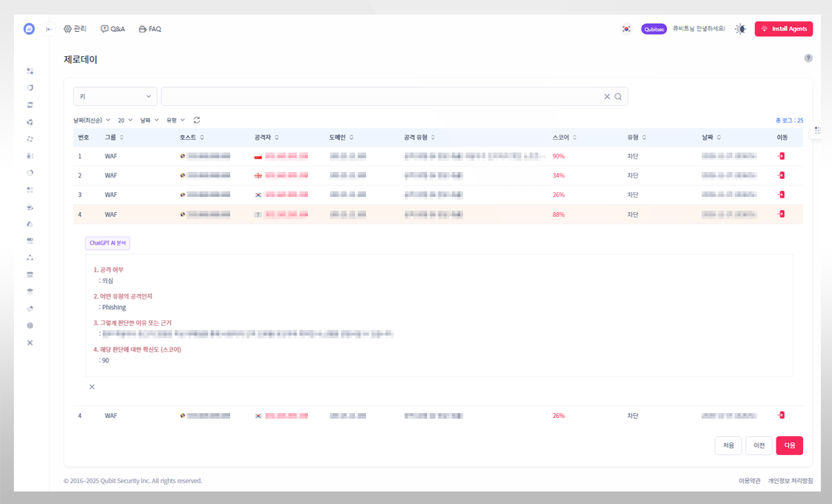The image size is (832, 504).
Task: Click the move icon in row 3
Action: (781, 195)
